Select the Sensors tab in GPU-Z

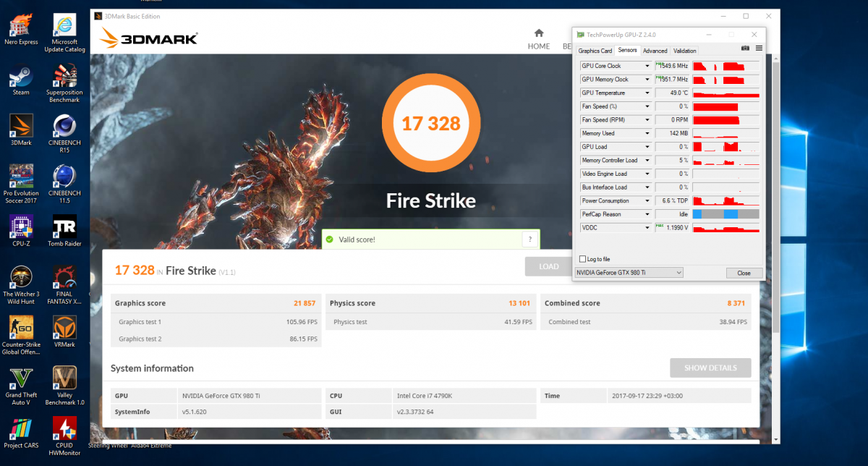pyautogui.click(x=627, y=51)
